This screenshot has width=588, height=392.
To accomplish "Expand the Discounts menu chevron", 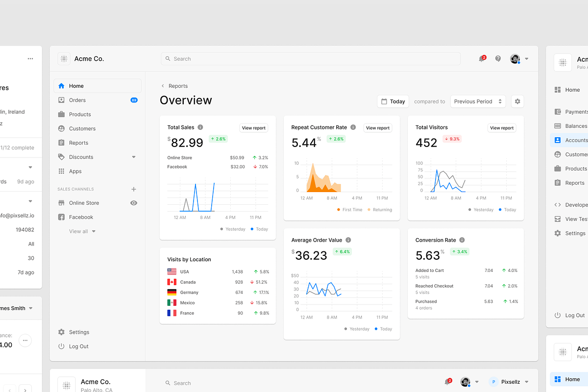I will [133, 157].
